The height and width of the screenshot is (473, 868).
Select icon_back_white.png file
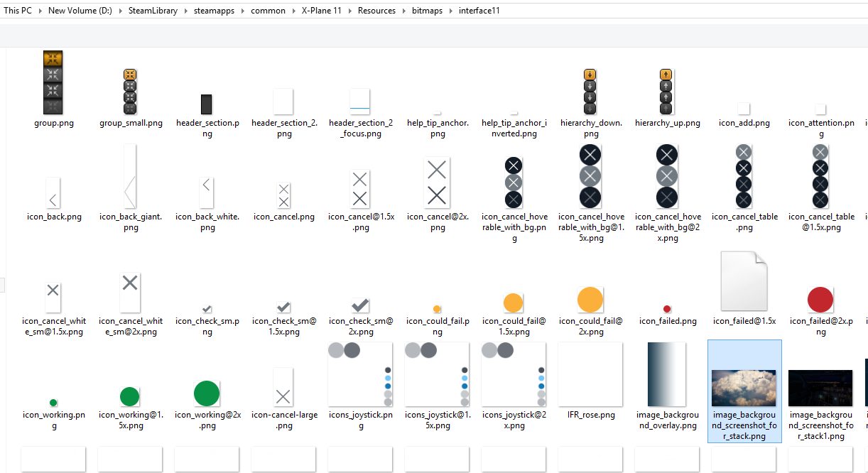pyautogui.click(x=207, y=193)
